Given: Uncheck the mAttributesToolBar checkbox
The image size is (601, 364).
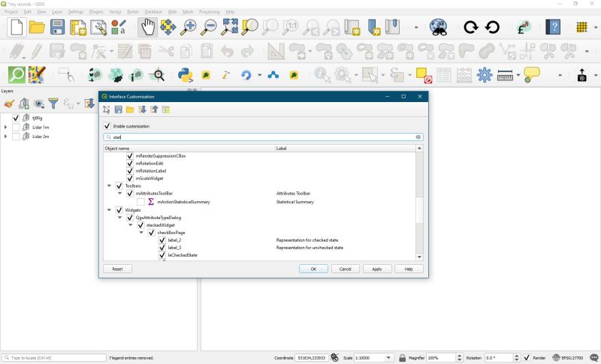Looking at the screenshot, I should 130,194.
